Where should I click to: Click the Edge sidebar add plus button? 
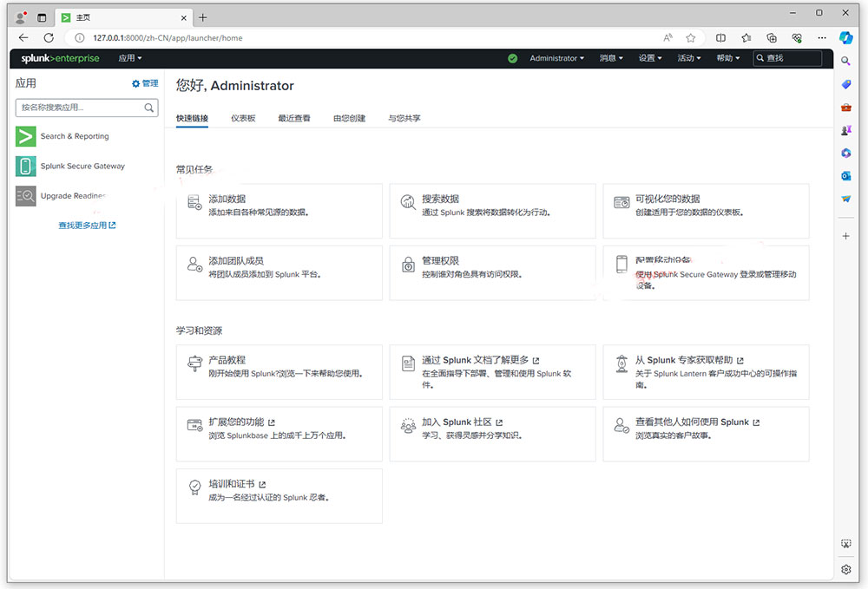pos(845,236)
